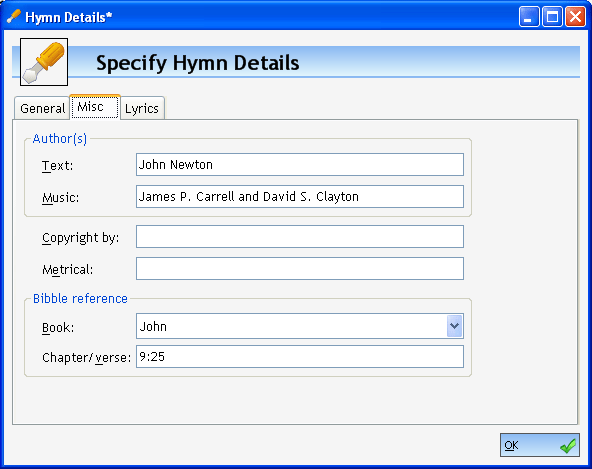This screenshot has width=592, height=469.
Task: Click the large screwdriver icon in header
Action: pyautogui.click(x=44, y=62)
